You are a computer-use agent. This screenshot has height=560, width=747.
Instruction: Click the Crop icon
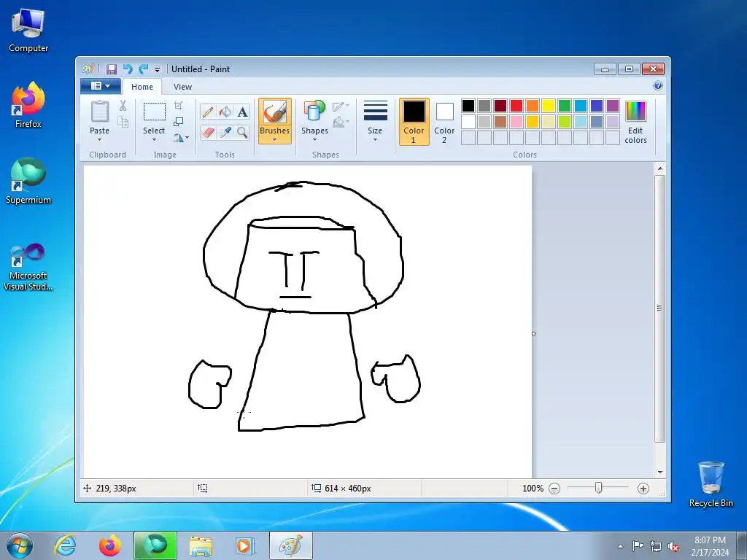coord(178,105)
